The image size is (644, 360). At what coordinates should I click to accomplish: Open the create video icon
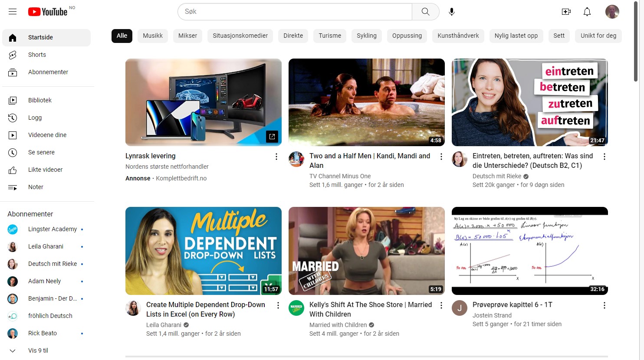pos(566,12)
